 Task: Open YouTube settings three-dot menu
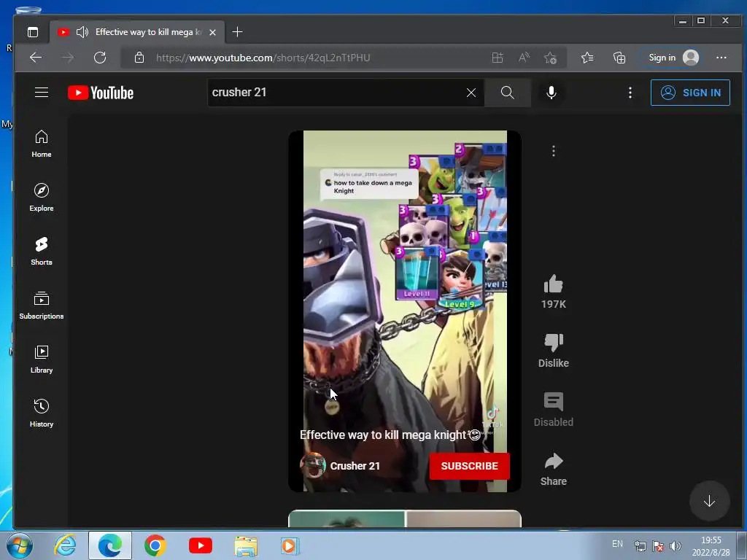coord(630,93)
